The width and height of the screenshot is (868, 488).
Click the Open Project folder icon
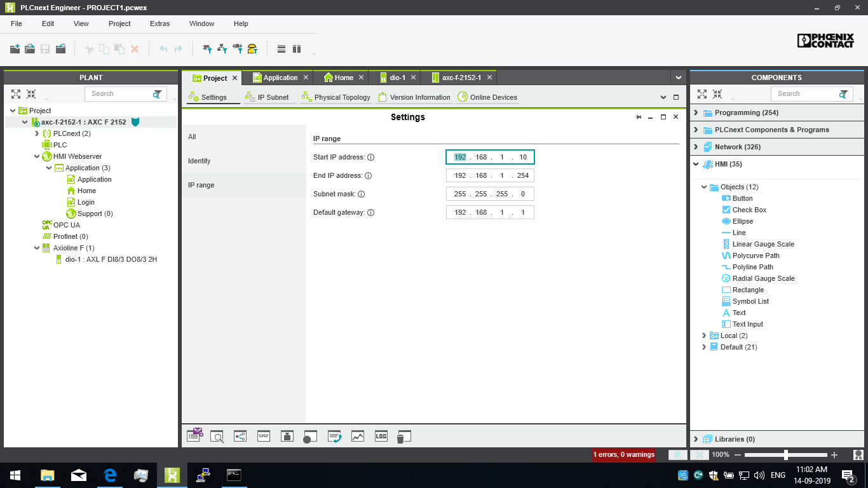30,49
